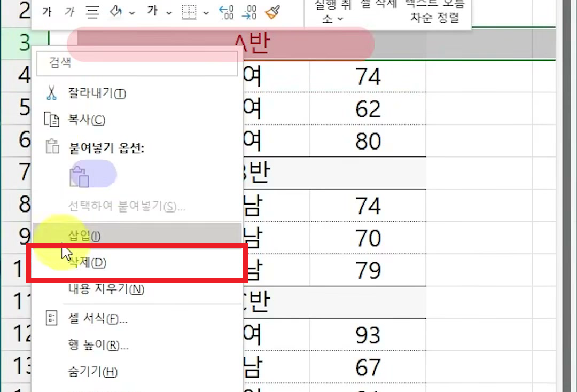Select the 74 cell in row 8
Screen dimensions: 577x392
click(x=368, y=206)
